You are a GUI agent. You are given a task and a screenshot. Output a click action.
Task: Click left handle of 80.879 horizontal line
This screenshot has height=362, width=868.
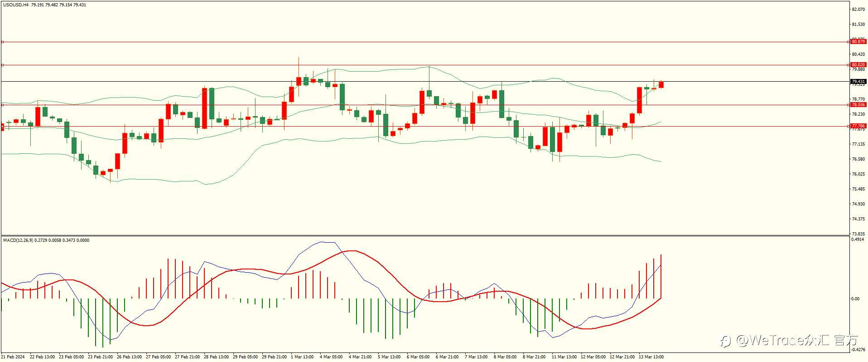(2, 42)
